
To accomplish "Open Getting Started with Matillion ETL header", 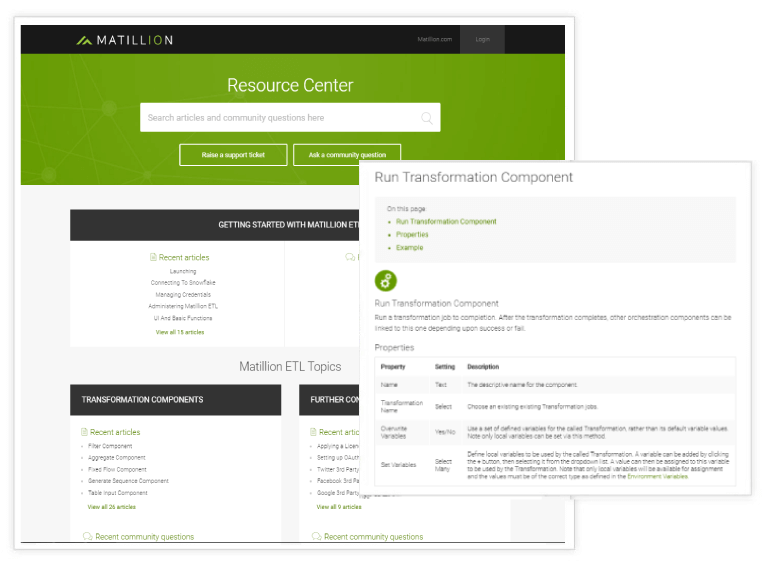I will pyautogui.click(x=215, y=225).
